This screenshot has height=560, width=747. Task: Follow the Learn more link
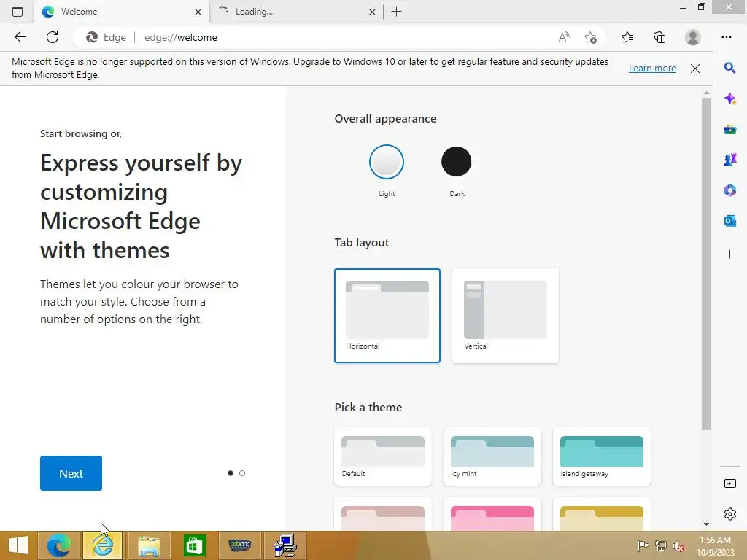point(652,68)
